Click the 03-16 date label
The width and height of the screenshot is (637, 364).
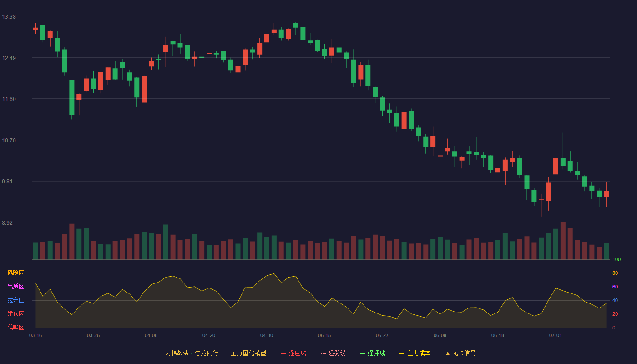(x=35, y=335)
